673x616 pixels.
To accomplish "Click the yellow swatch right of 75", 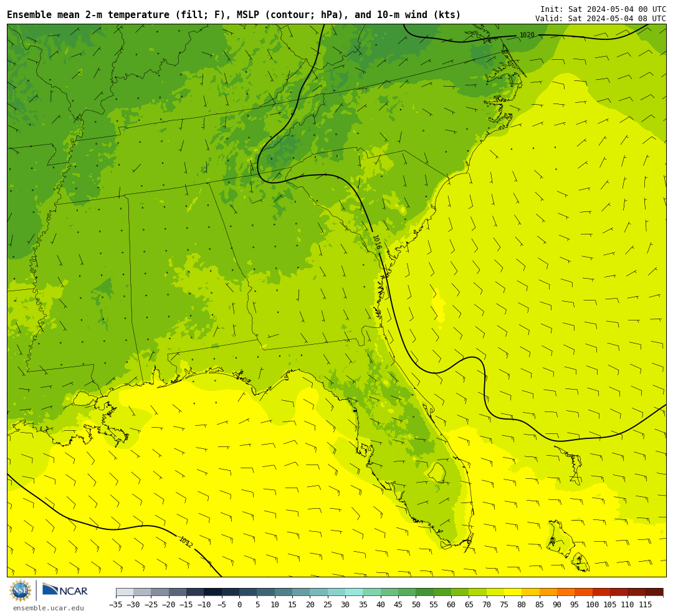I will click(512, 592).
